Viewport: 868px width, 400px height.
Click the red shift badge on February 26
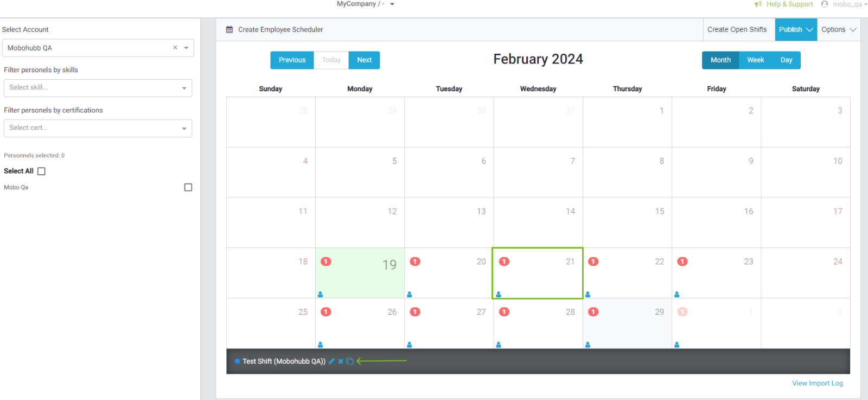[x=326, y=312]
